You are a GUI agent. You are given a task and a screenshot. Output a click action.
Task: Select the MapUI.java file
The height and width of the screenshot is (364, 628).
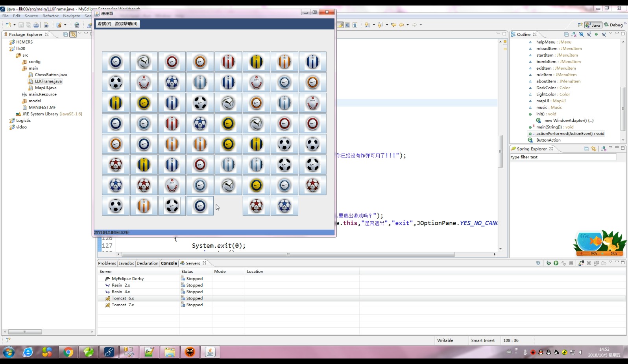(x=42, y=88)
